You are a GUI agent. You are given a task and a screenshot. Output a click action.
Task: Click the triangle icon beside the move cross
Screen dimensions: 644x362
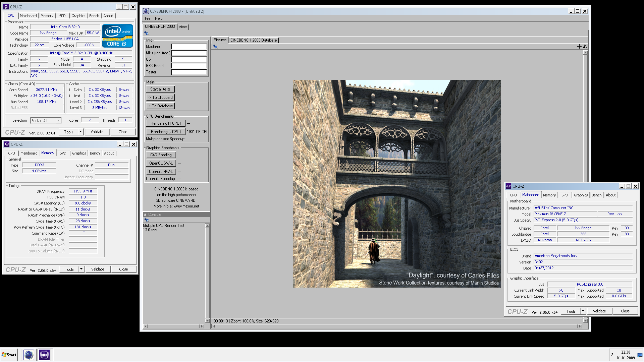pos(585,47)
